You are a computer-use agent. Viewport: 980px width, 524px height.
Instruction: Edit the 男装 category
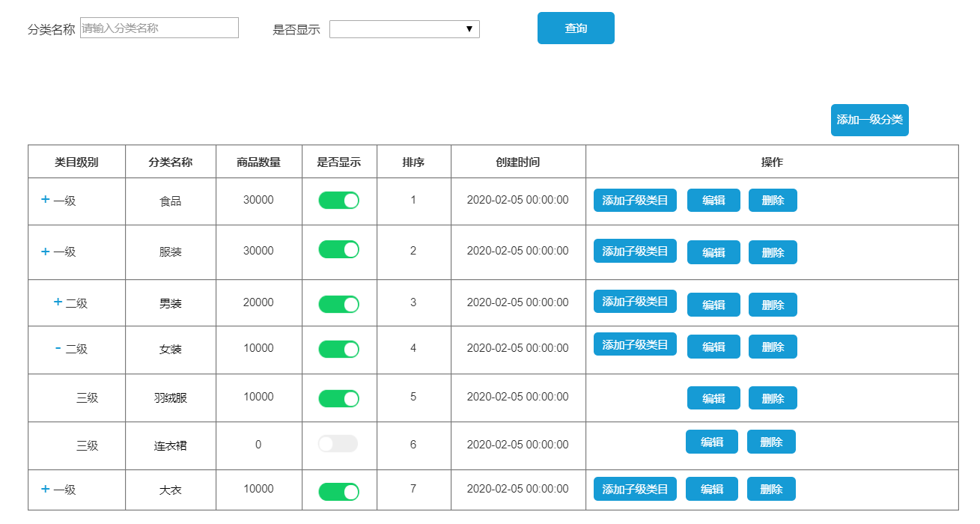[713, 305]
